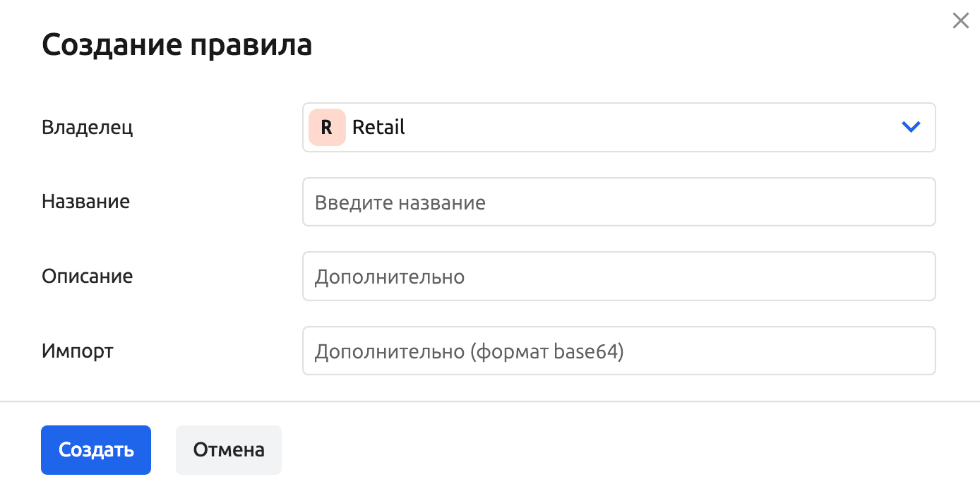Click the Описание field label
980x491 pixels.
point(87,276)
